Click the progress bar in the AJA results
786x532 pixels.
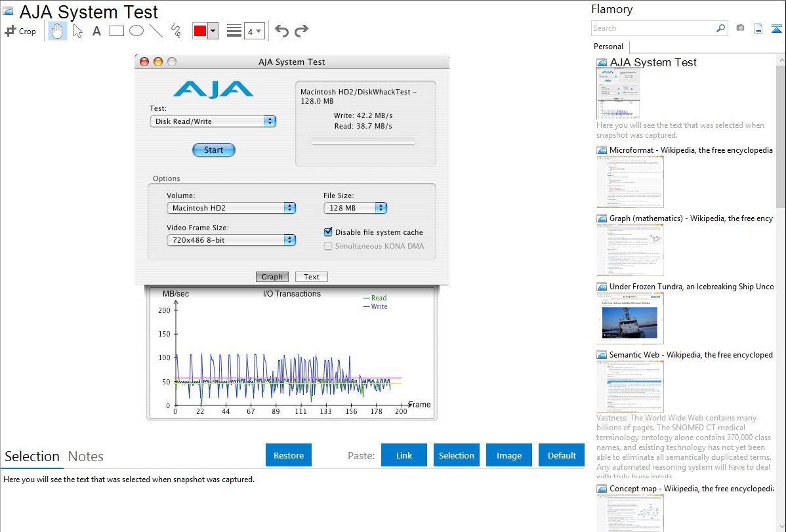click(x=363, y=142)
